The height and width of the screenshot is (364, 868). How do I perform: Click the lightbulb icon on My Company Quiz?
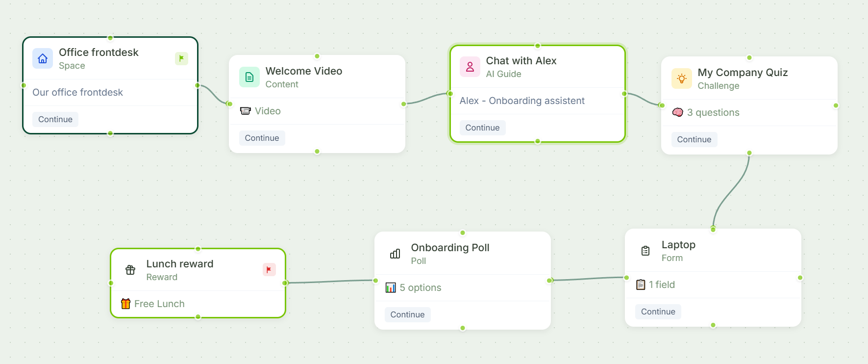681,78
